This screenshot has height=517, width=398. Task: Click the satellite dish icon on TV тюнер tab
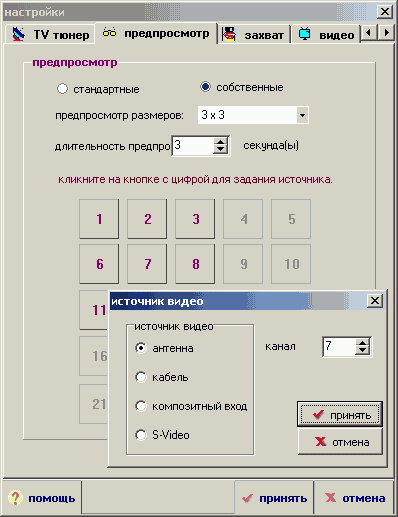tap(19, 34)
